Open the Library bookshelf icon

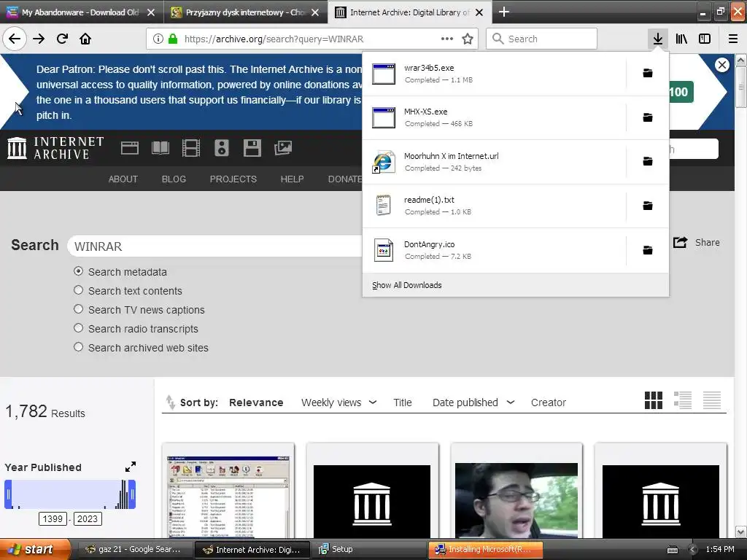click(681, 39)
